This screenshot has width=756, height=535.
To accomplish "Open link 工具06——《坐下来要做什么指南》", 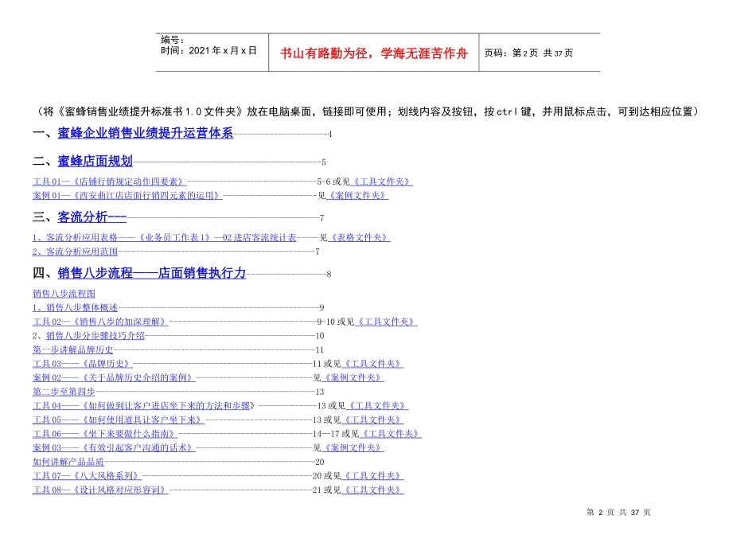I will [105, 434].
